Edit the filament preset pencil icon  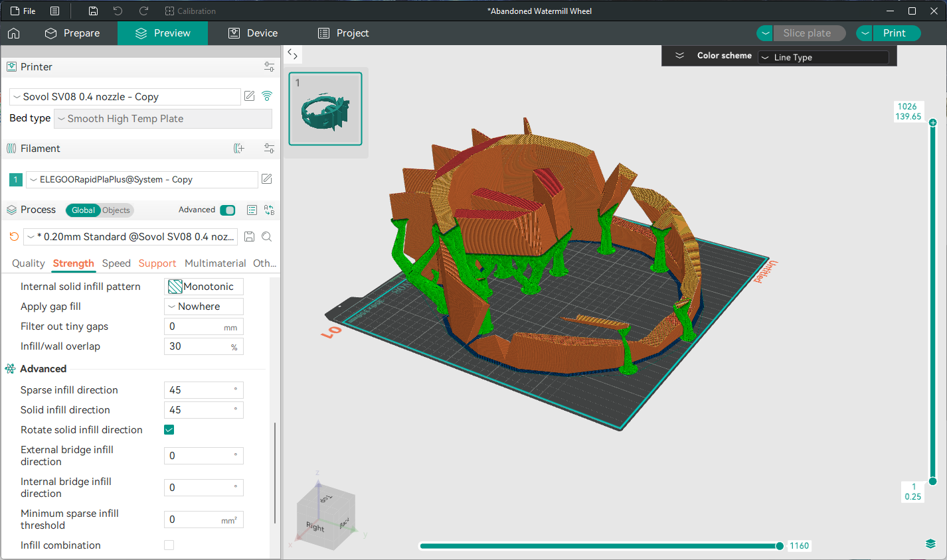pos(267,179)
